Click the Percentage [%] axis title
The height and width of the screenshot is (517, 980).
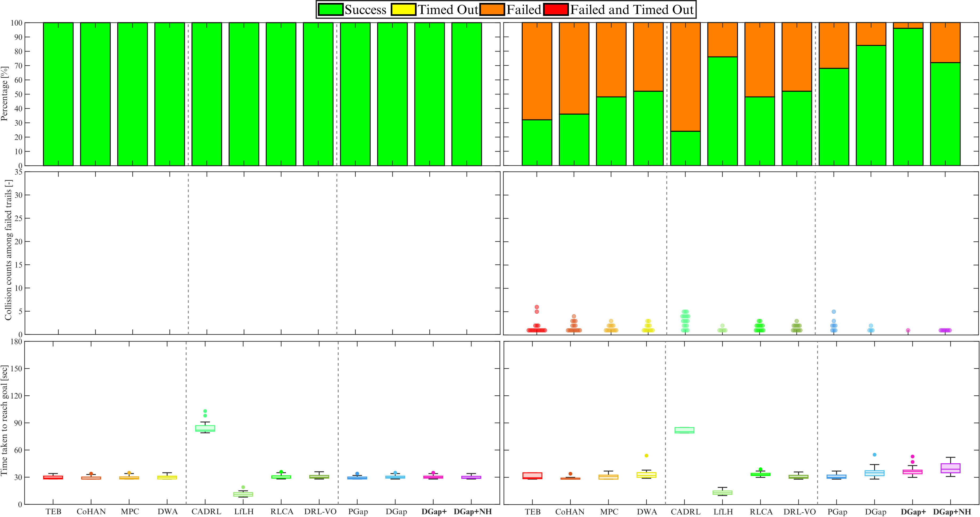pyautogui.click(x=5, y=94)
